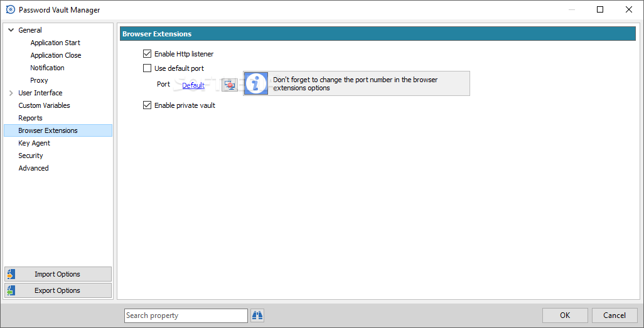Click the port reminder message text

point(355,84)
